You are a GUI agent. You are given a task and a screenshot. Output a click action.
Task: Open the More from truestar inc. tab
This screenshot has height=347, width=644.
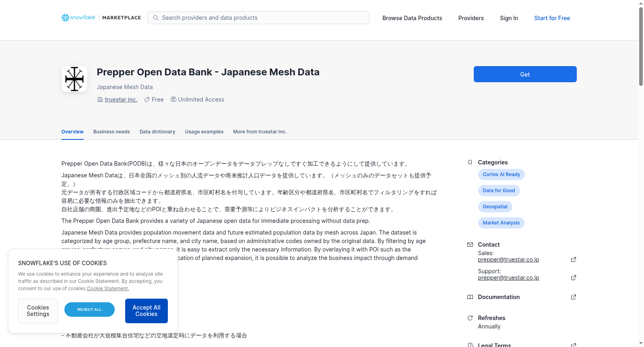260,132
